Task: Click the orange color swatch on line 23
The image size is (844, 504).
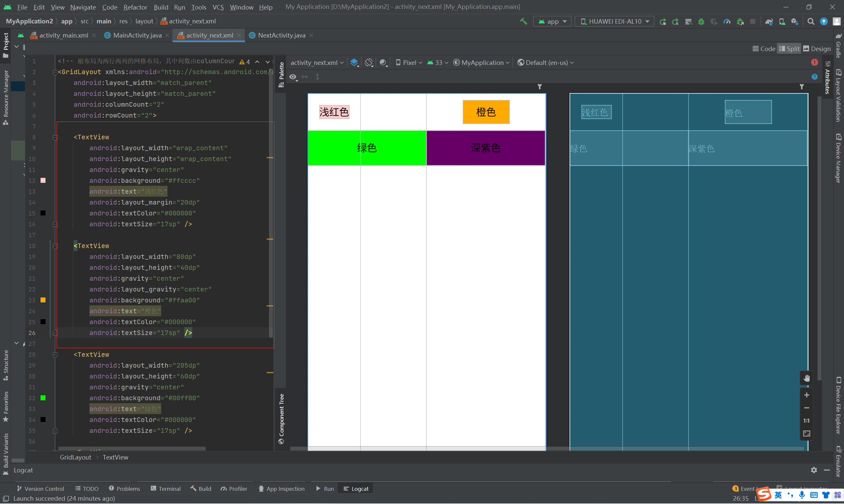Action: click(43, 300)
